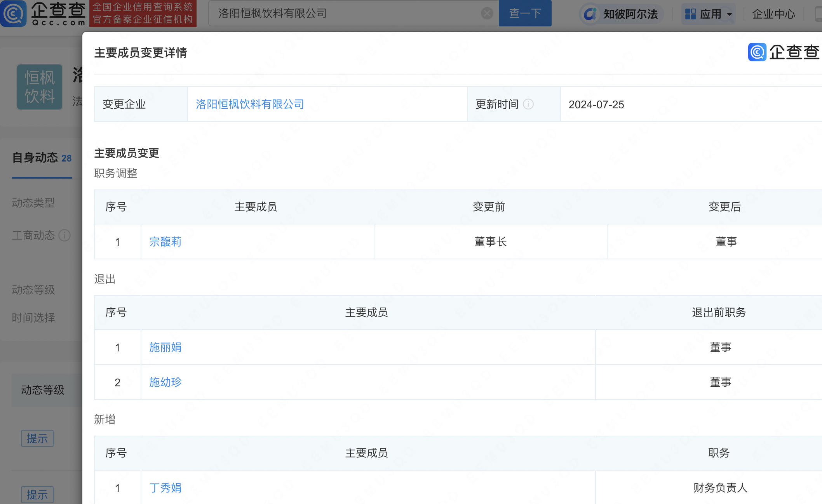The width and height of the screenshot is (822, 504).
Task: Click the info icon beside 更新时间
Action: 528,104
